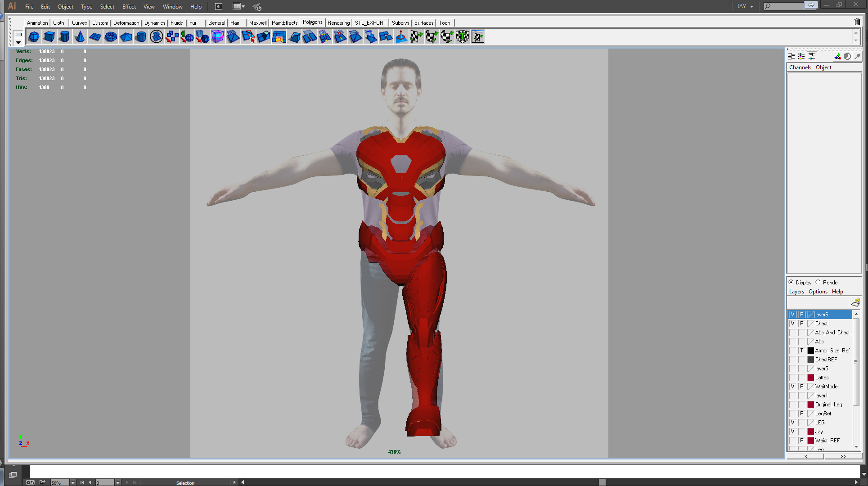Click the right double-arrow below layer list
Image resolution: width=868 pixels, height=486 pixels.
click(x=843, y=456)
